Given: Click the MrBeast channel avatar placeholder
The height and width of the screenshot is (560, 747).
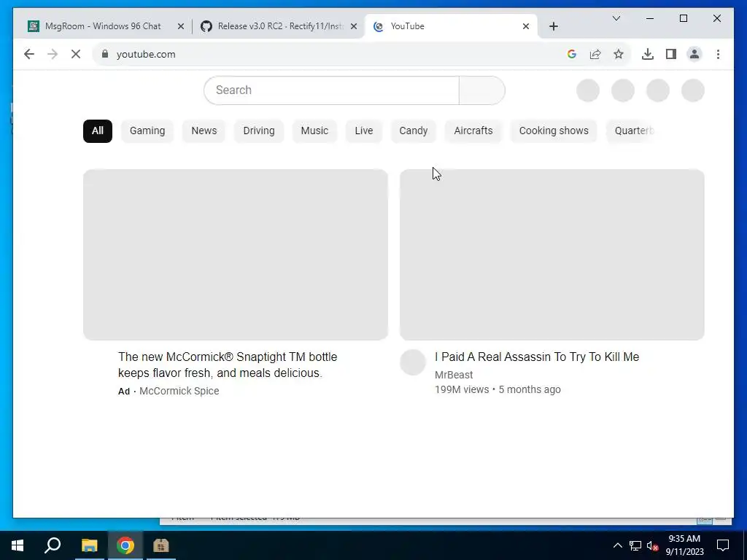Looking at the screenshot, I should (x=413, y=362).
